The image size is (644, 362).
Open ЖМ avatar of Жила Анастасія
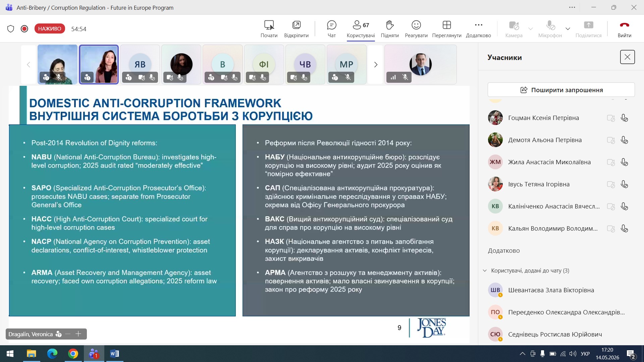495,162
